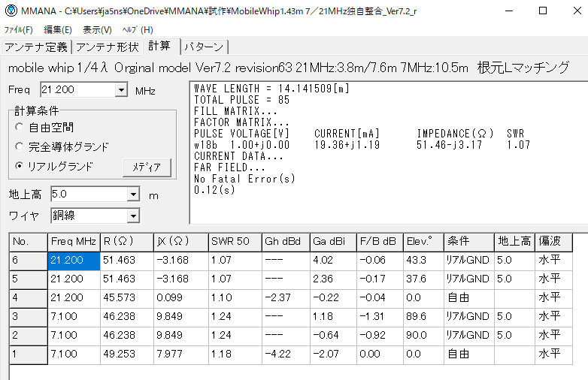Image resolution: width=588 pixels, height=380 pixels.
Task: Select the リアルグランド radio button
Action: click(x=19, y=166)
